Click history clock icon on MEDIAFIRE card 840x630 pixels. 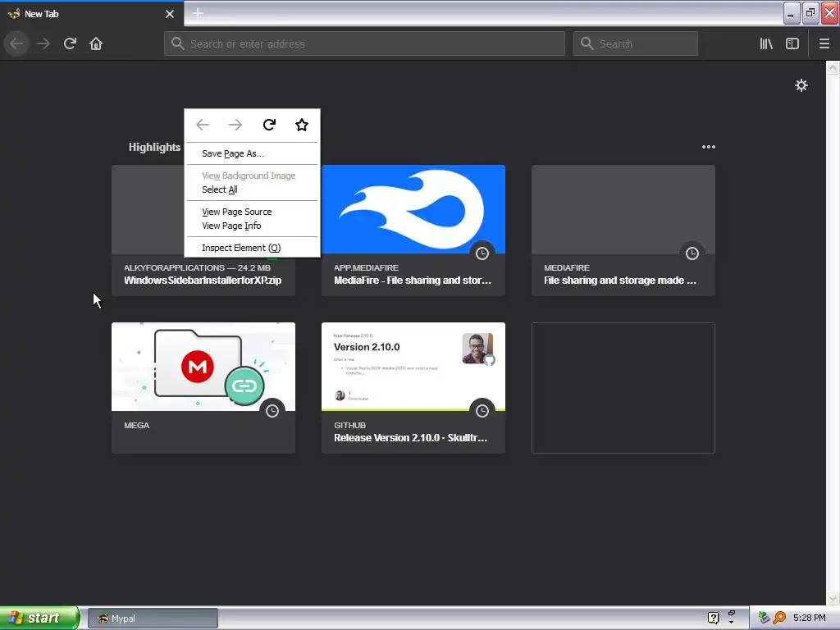click(692, 253)
